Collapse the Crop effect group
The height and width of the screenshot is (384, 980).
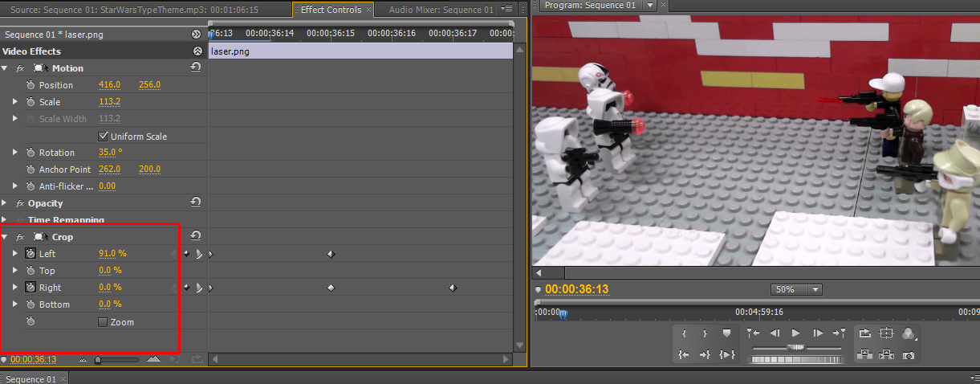tap(6, 237)
